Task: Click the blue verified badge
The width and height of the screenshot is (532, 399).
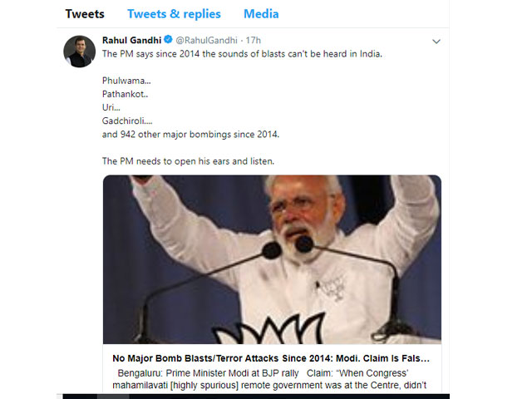Action: click(167, 39)
